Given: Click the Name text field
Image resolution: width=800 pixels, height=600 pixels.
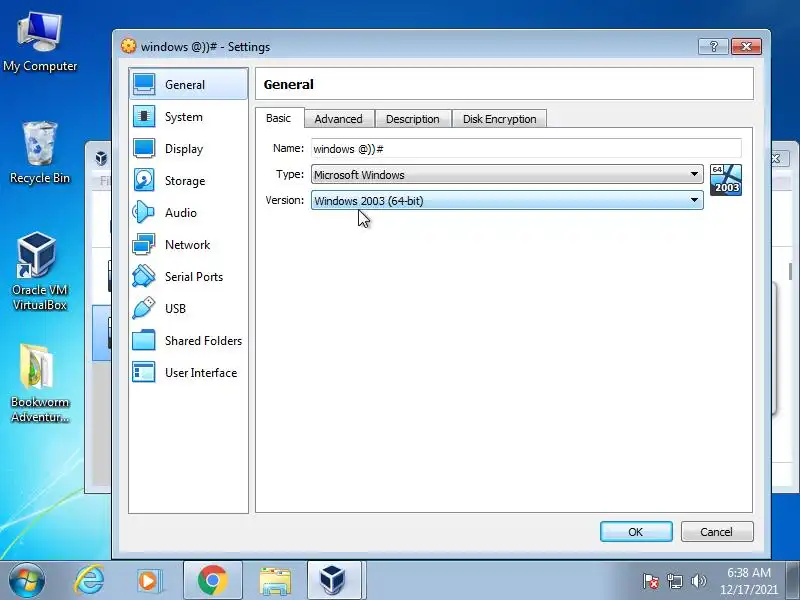Looking at the screenshot, I should point(526,148).
